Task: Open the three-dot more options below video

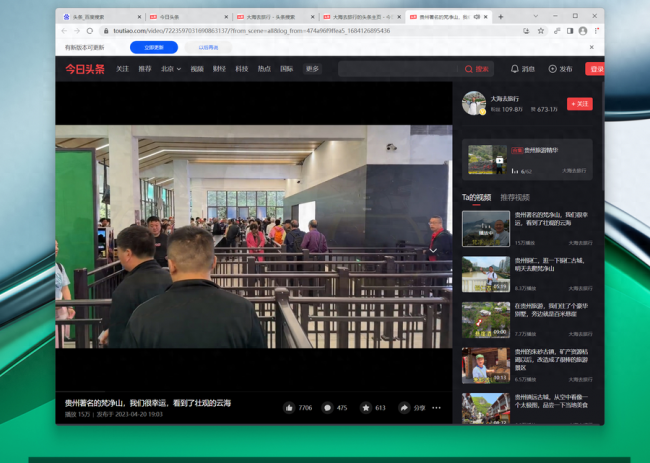Action: click(436, 408)
